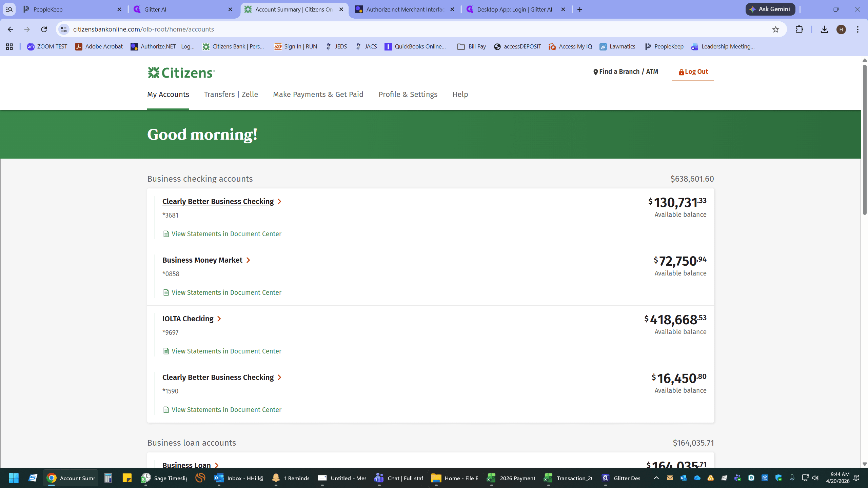Open the Help menu

point(460,95)
